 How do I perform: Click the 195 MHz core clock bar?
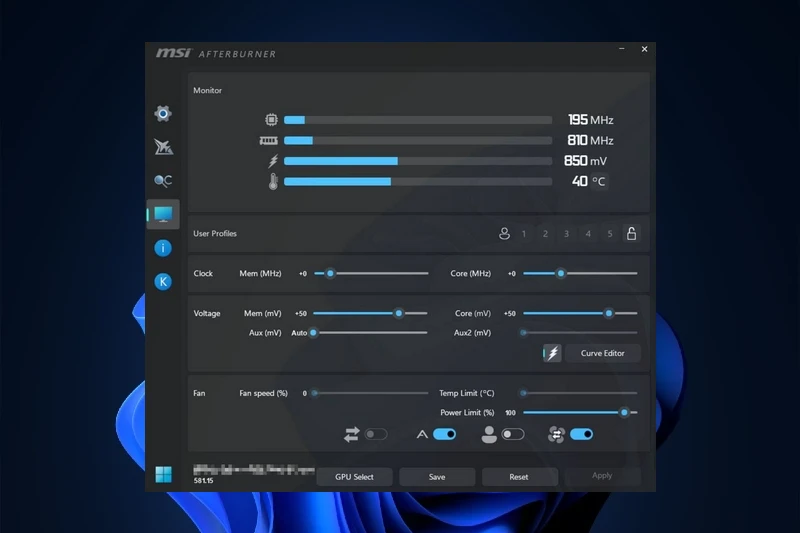coord(418,120)
